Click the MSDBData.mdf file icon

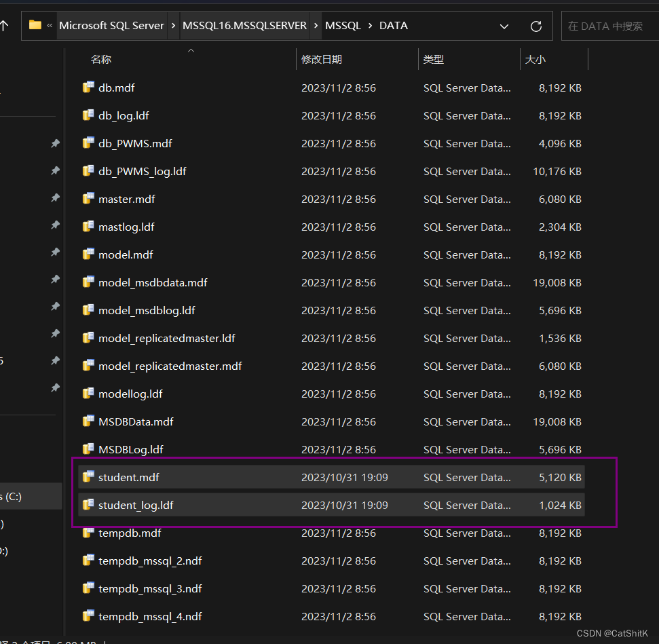88,421
